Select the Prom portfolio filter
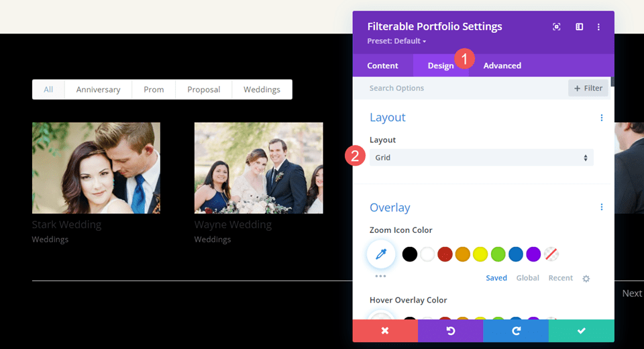The image size is (644, 349). 154,90
